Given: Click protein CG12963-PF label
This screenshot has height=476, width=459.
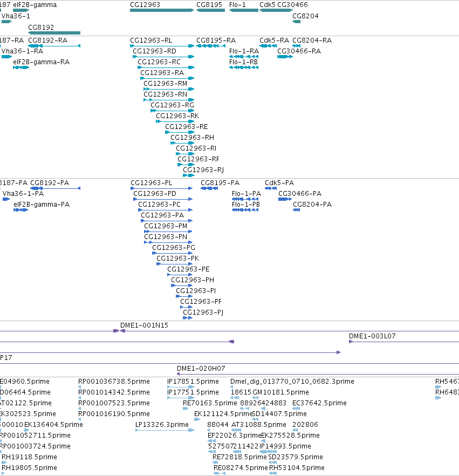Looking at the screenshot, I should click(201, 302).
